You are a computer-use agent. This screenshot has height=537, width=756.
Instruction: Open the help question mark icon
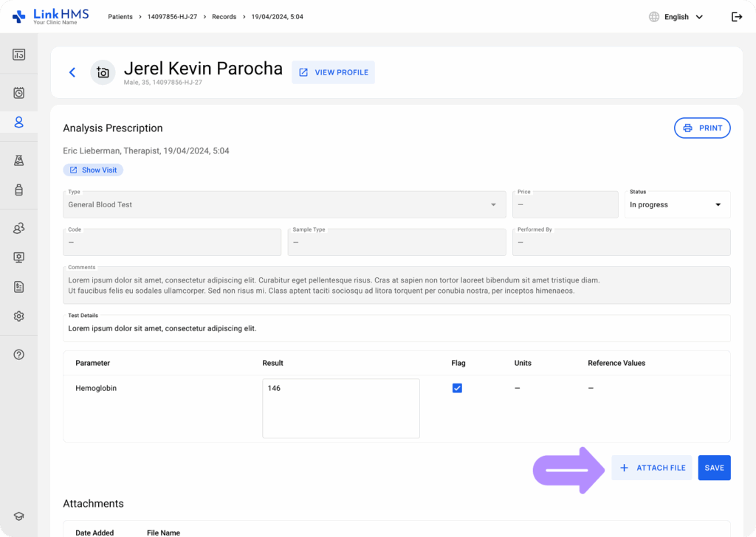pyautogui.click(x=18, y=355)
